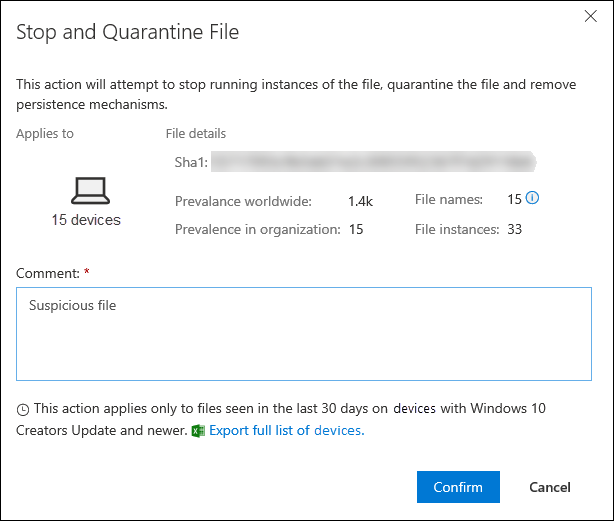Open the Export full list of devices link
Image resolution: width=614 pixels, height=521 pixels.
point(287,431)
